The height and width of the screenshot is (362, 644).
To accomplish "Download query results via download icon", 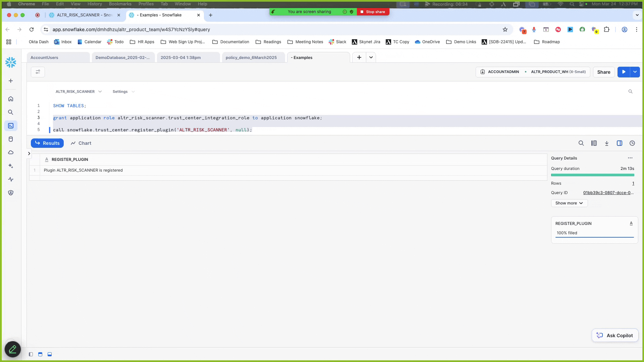I will pos(607,143).
